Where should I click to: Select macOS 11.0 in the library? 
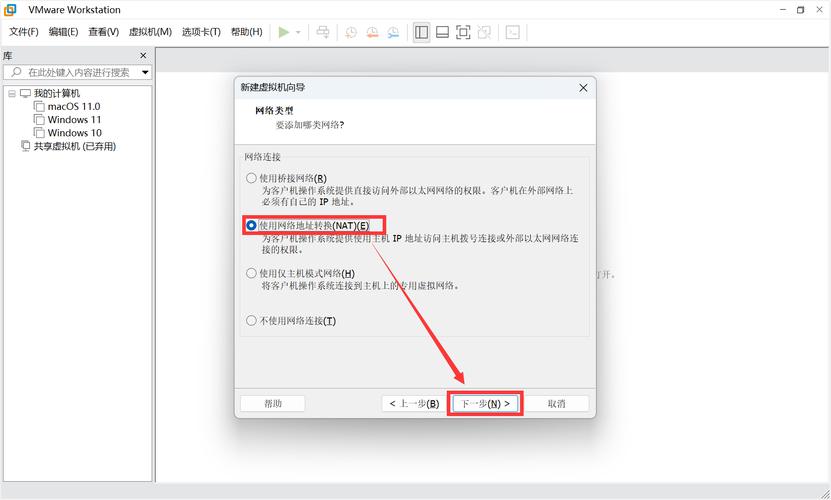74,106
